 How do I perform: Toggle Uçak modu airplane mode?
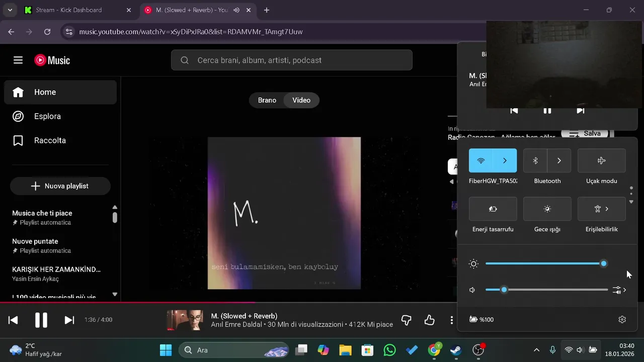click(602, 161)
